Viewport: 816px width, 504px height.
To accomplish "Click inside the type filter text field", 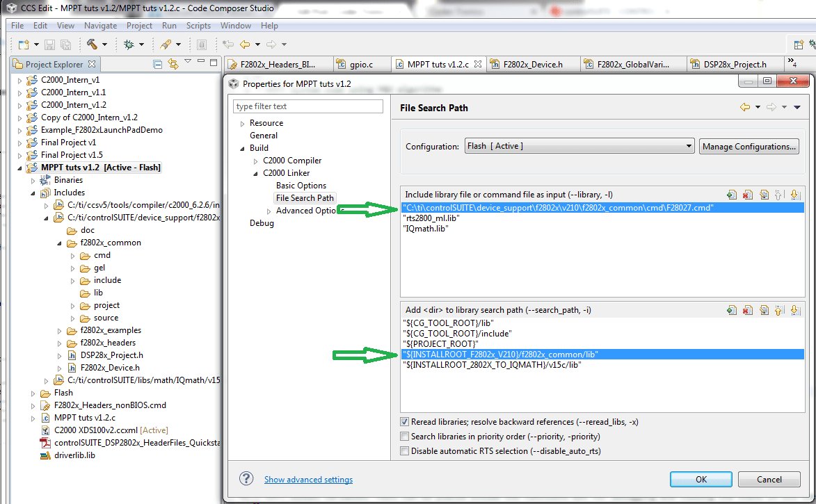I will (x=308, y=106).
